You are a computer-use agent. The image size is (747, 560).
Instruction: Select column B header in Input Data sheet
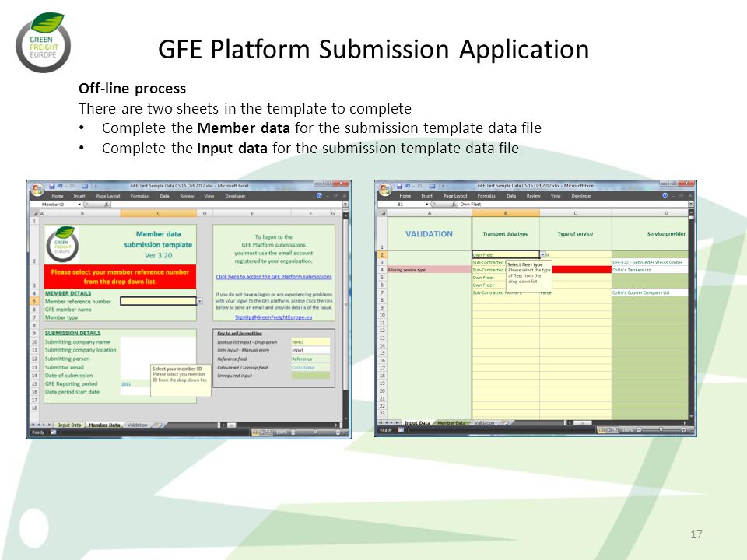coord(506,213)
